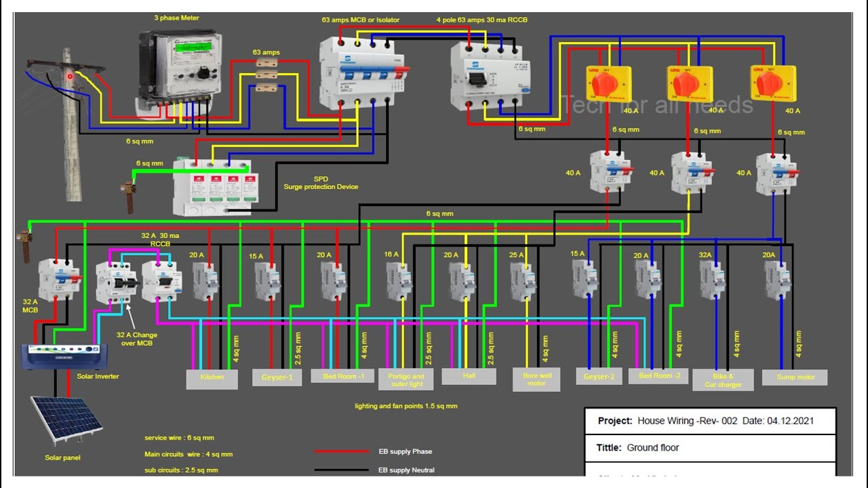Select the 20 A Kitchen circuit breaker
The width and height of the screenshot is (868, 488).
click(205, 281)
